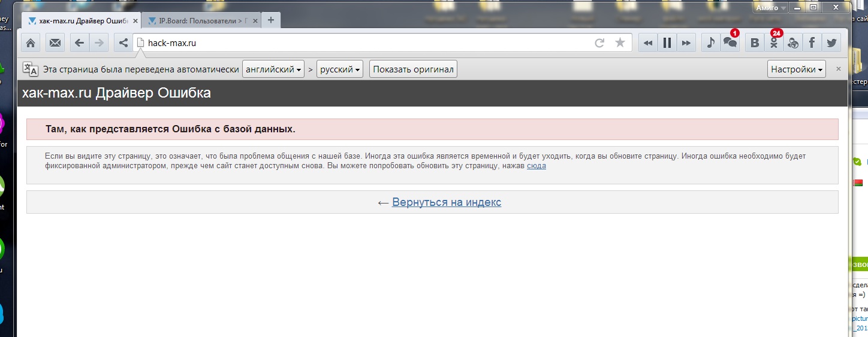Open a new browser tab
This screenshot has width=868, height=337.
pyautogui.click(x=271, y=20)
